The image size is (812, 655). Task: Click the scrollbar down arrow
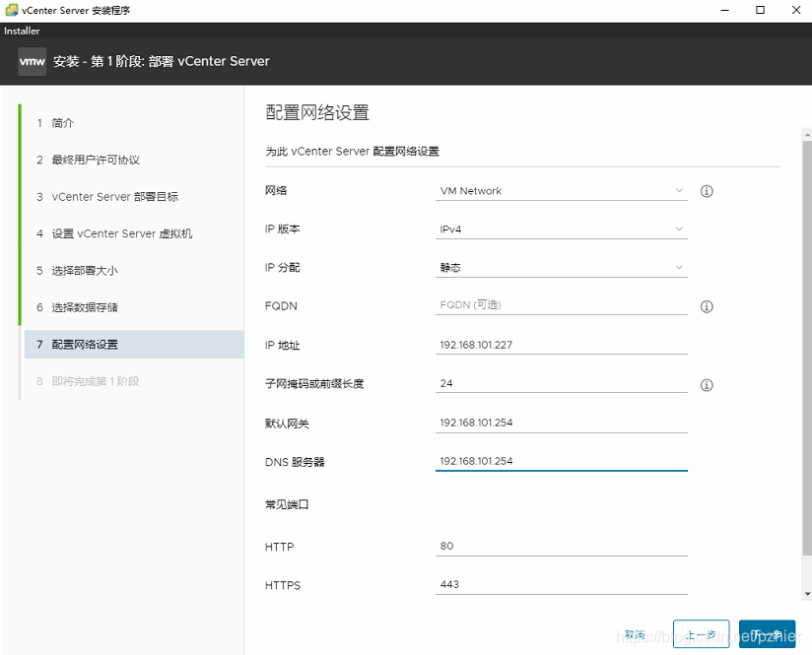point(807,594)
